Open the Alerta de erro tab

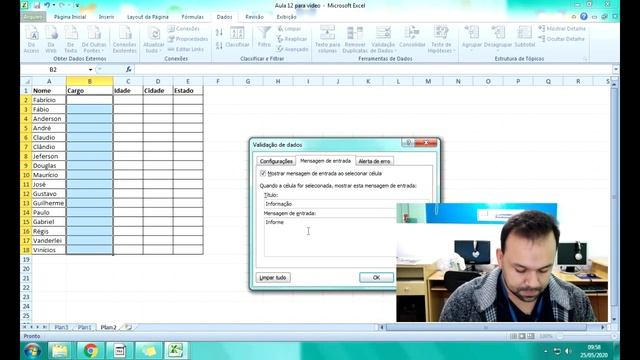point(374,161)
